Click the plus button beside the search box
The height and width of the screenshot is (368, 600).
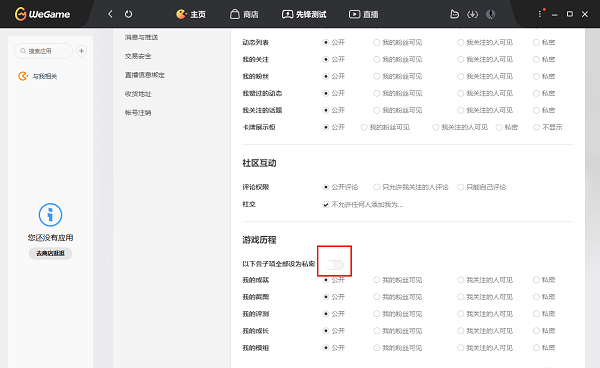[x=82, y=50]
